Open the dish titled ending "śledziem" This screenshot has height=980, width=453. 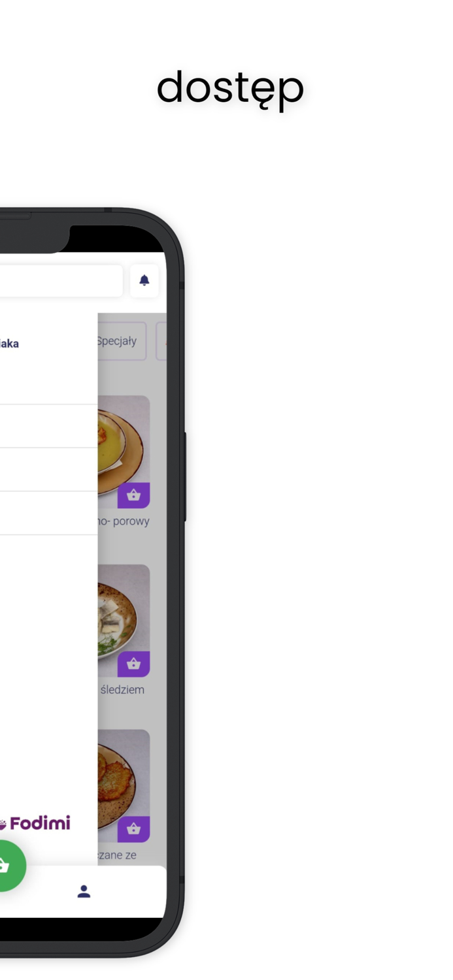click(x=123, y=690)
